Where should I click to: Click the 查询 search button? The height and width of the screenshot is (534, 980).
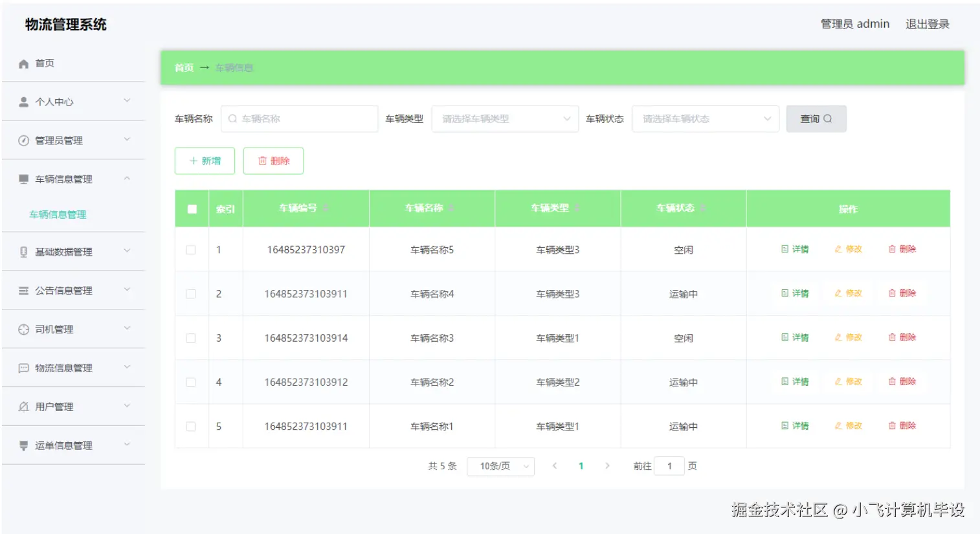tap(816, 118)
